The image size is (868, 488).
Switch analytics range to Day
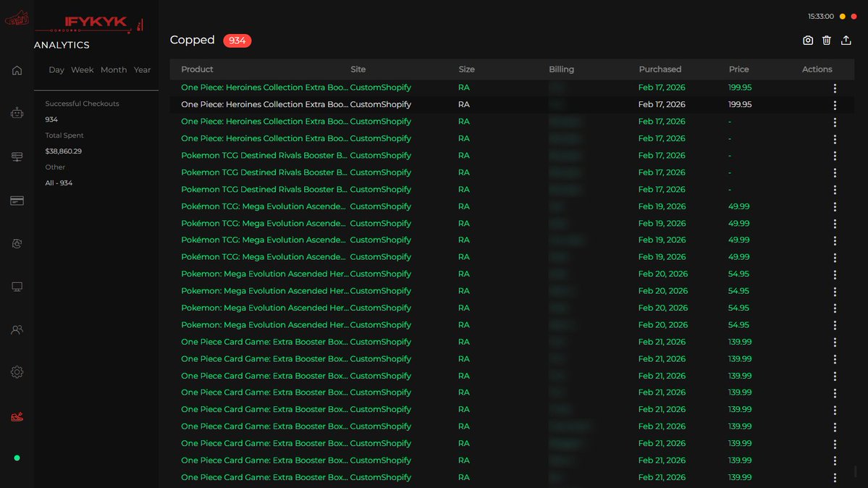(x=56, y=70)
